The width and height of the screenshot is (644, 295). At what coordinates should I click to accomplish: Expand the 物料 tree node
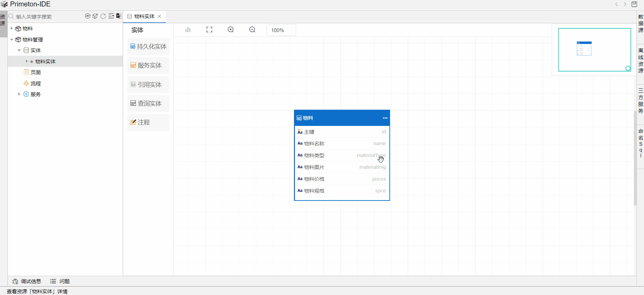12,28
